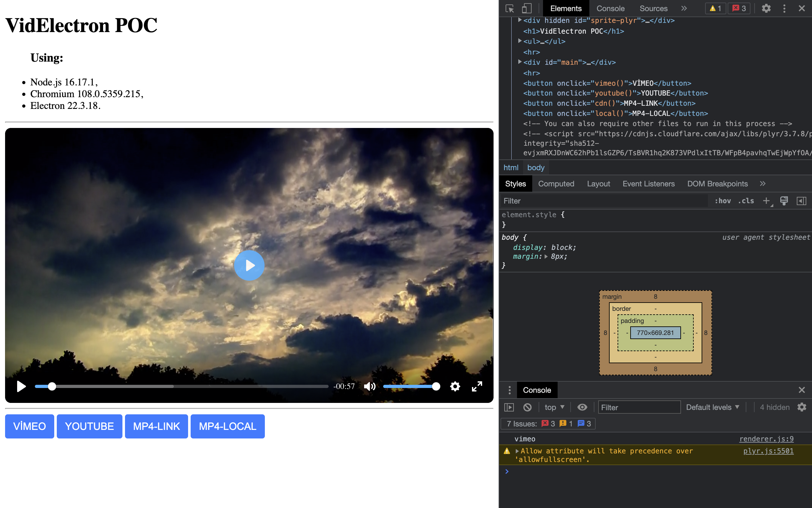
Task: Select the html breadcrumb
Action: click(511, 167)
